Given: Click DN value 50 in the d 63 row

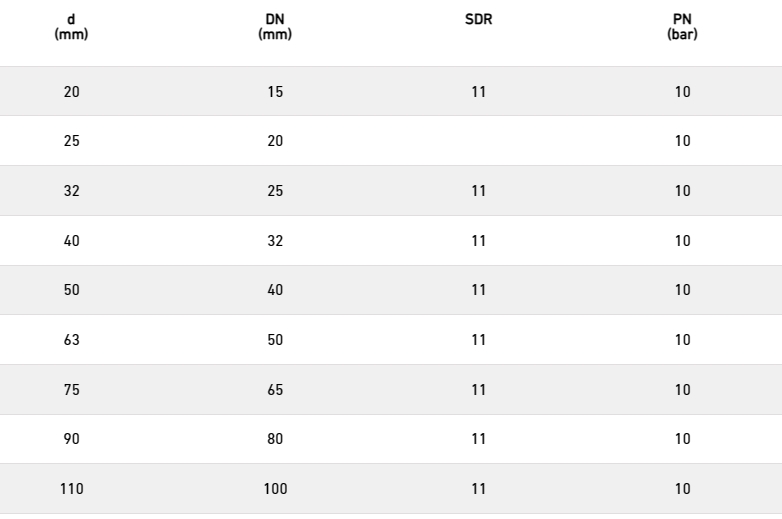Looking at the screenshot, I should click(x=275, y=340).
